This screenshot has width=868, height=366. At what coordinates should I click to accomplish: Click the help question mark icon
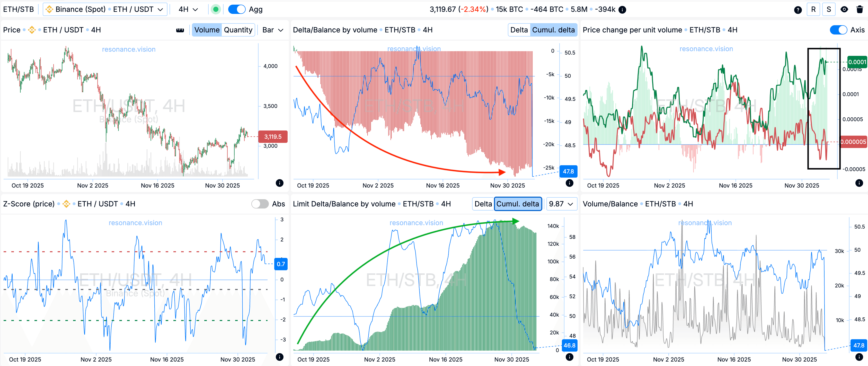[798, 10]
